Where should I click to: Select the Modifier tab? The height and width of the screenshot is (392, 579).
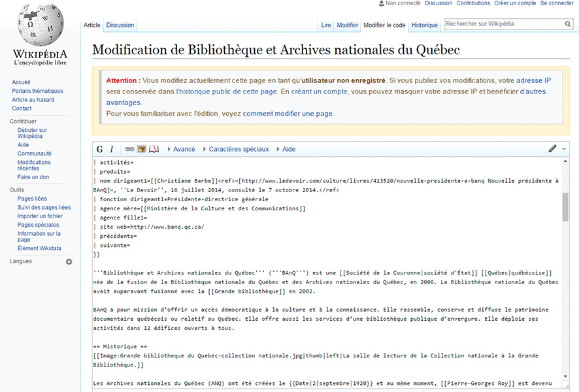(348, 25)
